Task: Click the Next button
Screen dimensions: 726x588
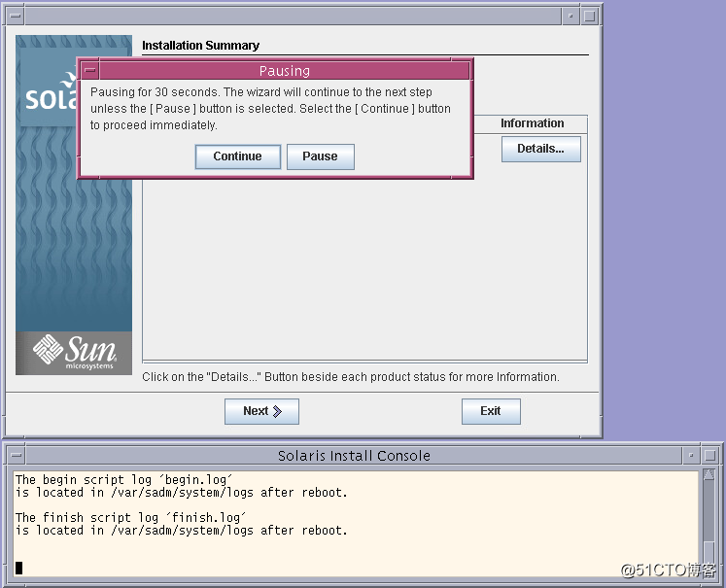Action: [261, 411]
